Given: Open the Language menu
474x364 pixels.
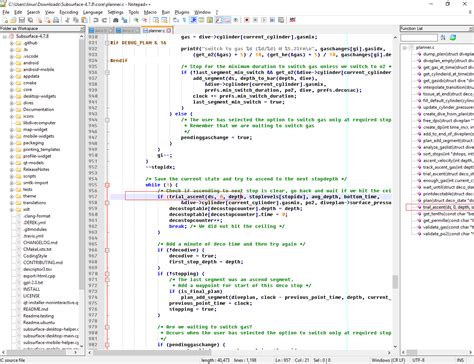Looking at the screenshot, I should tap(93, 12).
